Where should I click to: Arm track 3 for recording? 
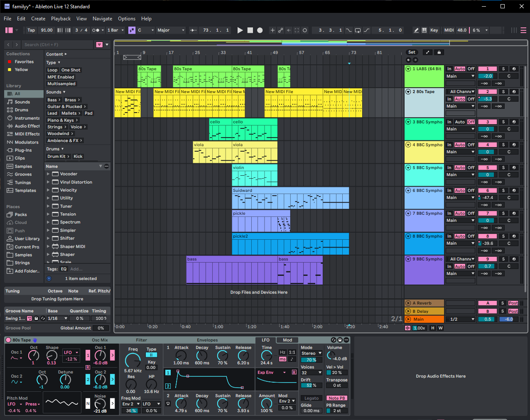click(x=514, y=122)
